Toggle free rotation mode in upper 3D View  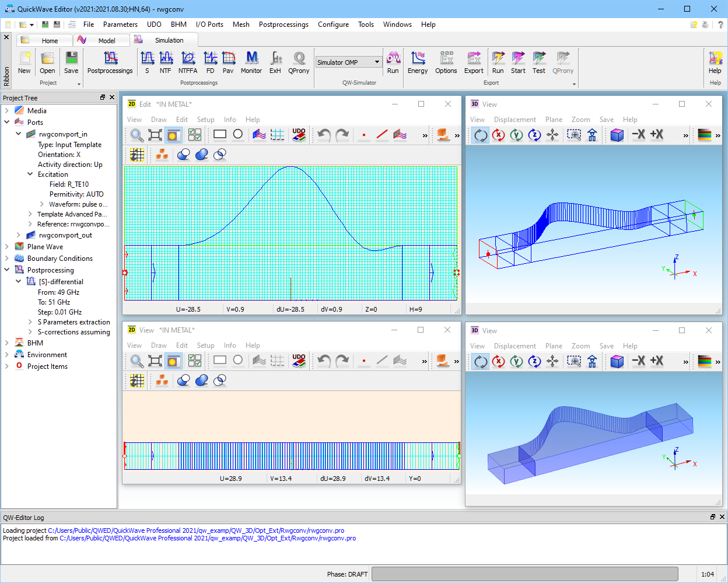[x=480, y=135]
